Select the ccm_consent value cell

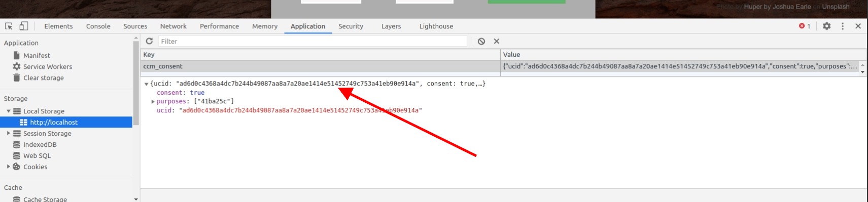pos(679,66)
